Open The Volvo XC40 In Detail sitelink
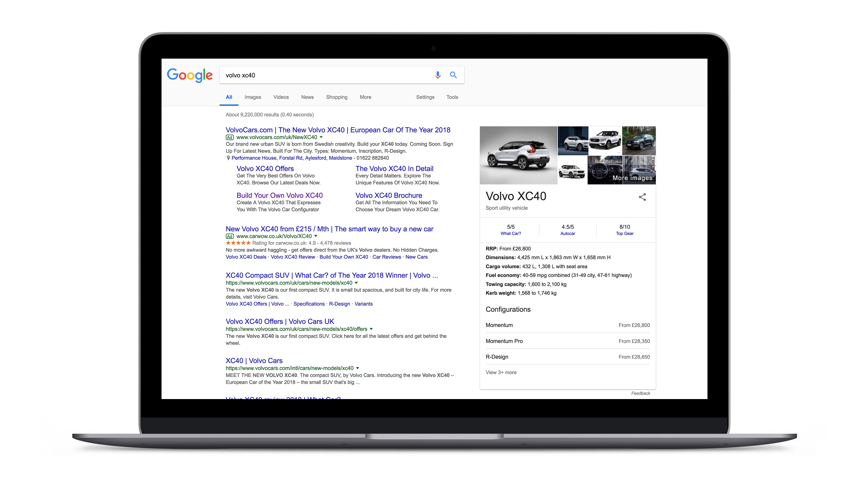This screenshot has height=490, width=868. click(x=394, y=168)
